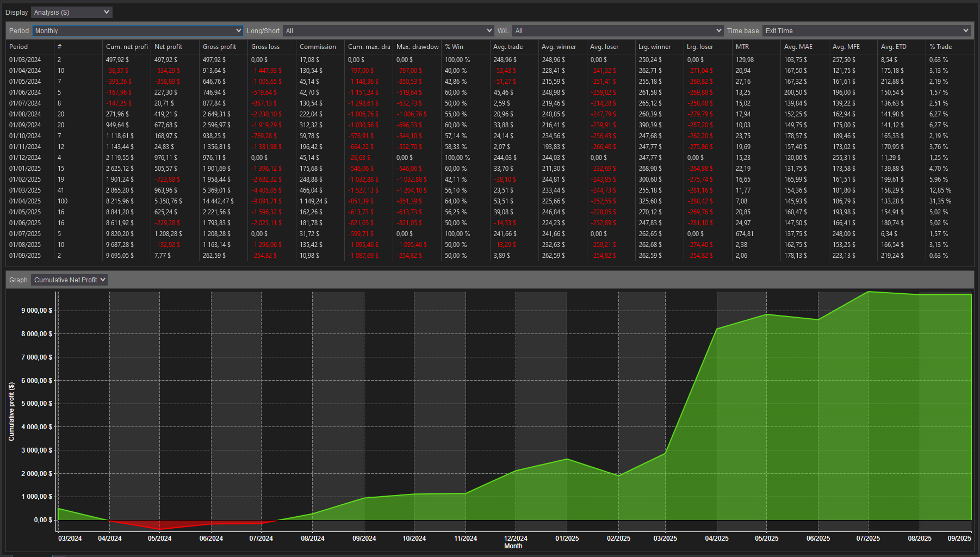Open the Graph Cumulative Net Profit dropdown

(x=69, y=280)
